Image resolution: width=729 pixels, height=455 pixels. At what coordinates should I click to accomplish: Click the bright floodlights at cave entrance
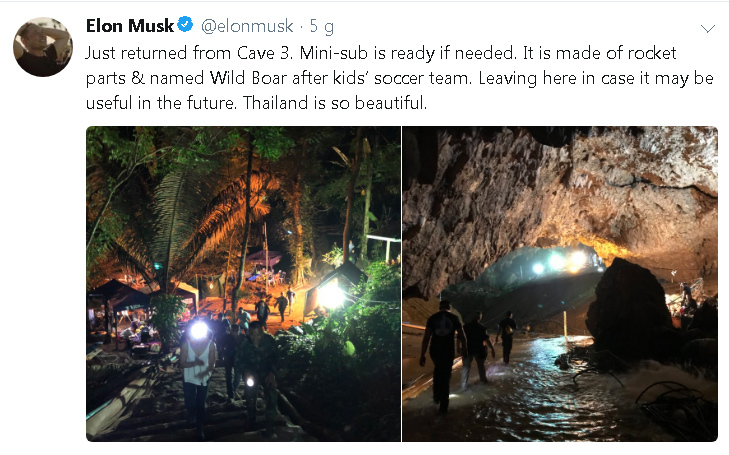[x=560, y=262]
